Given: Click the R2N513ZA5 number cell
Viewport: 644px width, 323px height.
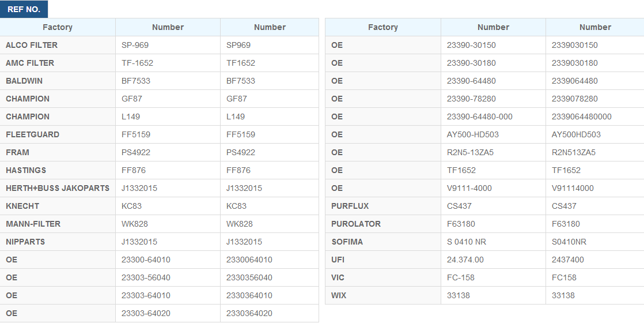Looking at the screenshot, I should (x=594, y=152).
